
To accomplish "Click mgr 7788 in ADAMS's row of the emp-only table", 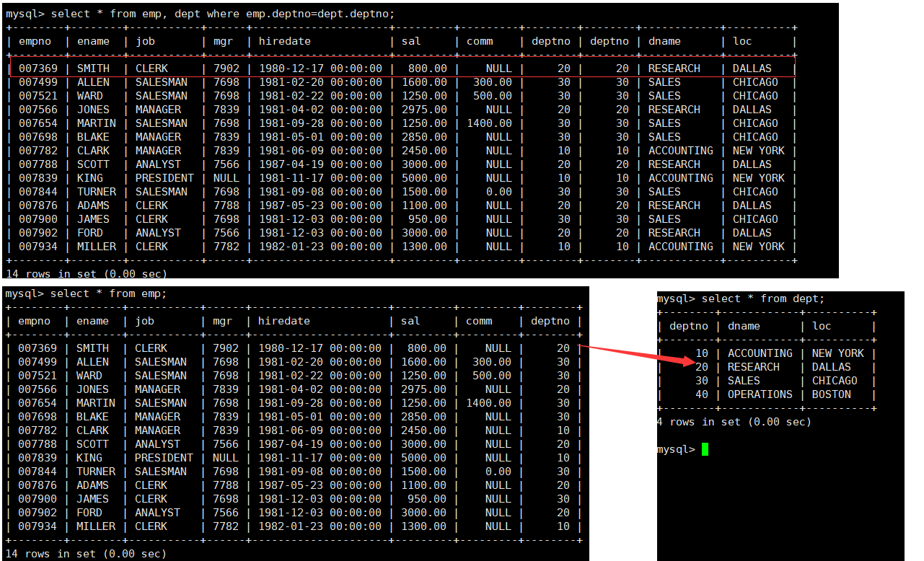I will coord(225,485).
